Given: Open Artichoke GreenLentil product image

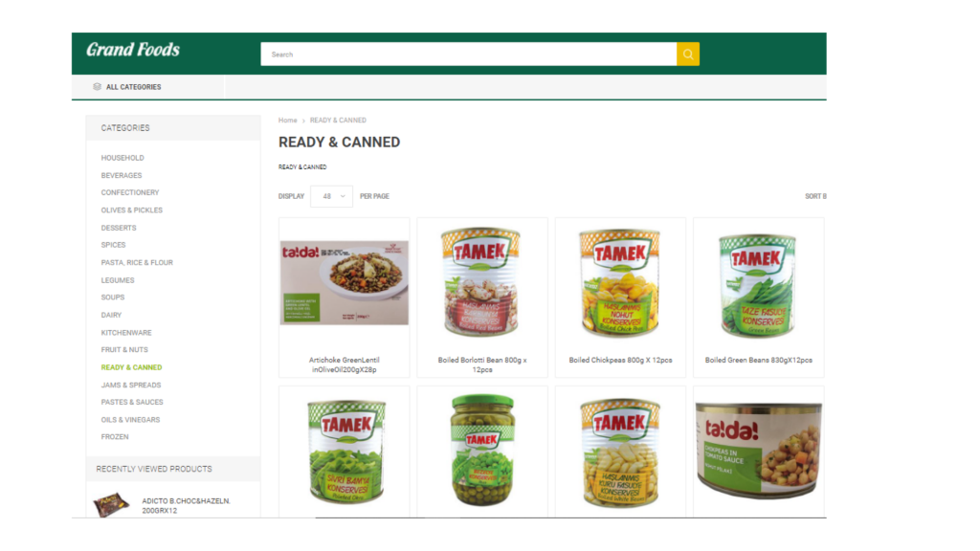Looking at the screenshot, I should [x=345, y=282].
